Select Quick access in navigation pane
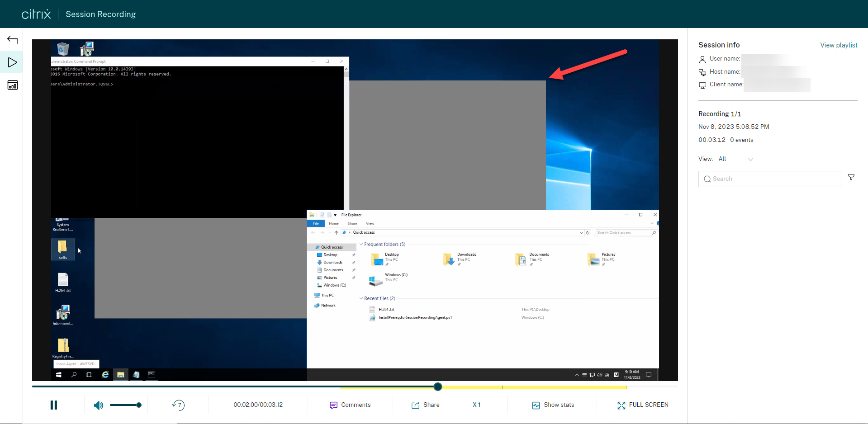Image resolution: width=868 pixels, height=424 pixels. tap(332, 247)
